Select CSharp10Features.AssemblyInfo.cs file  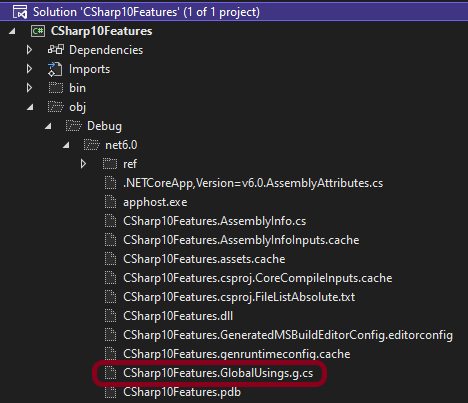(214, 221)
